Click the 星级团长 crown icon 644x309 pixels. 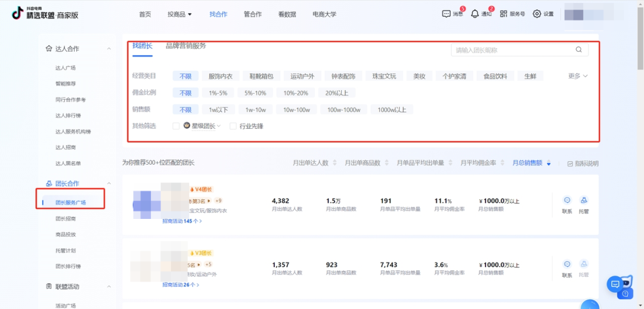point(187,126)
